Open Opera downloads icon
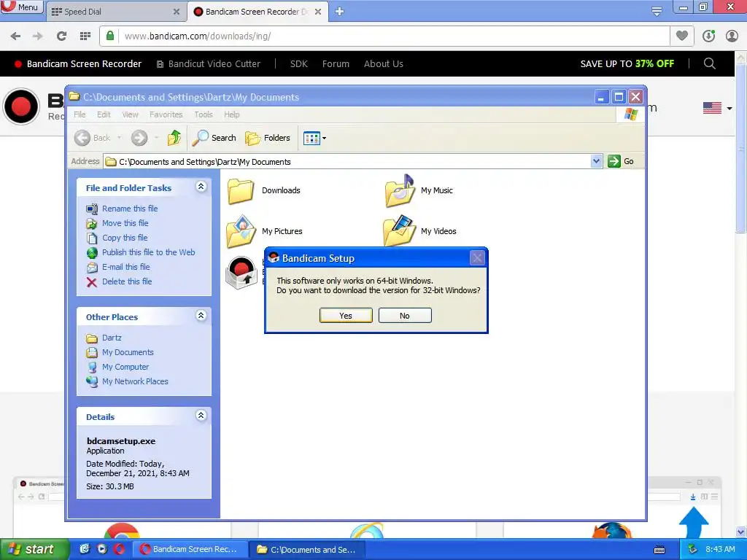 click(708, 36)
